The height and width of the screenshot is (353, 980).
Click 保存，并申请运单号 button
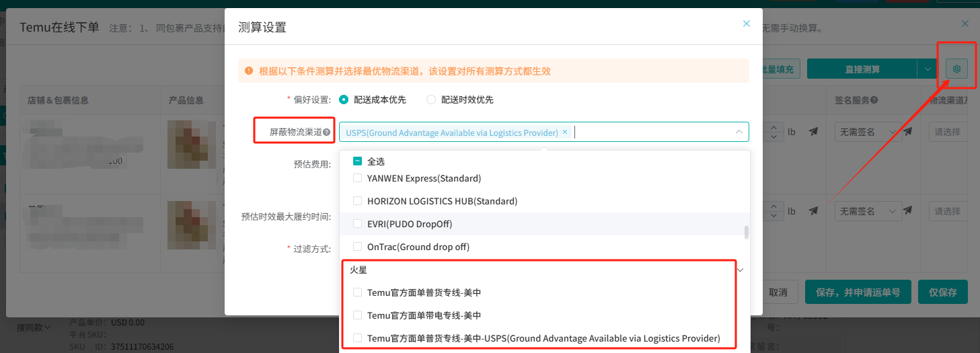click(x=858, y=292)
